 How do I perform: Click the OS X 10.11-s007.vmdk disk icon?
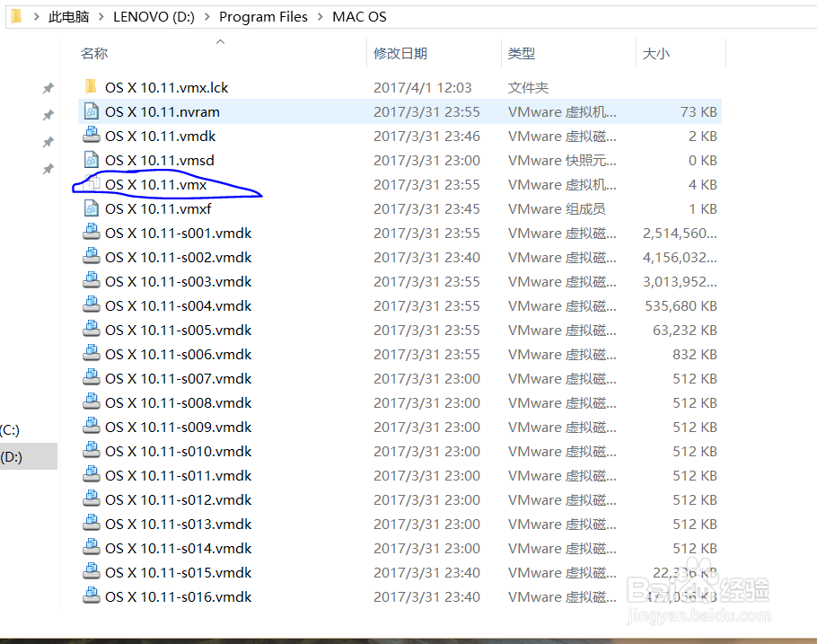click(x=92, y=377)
